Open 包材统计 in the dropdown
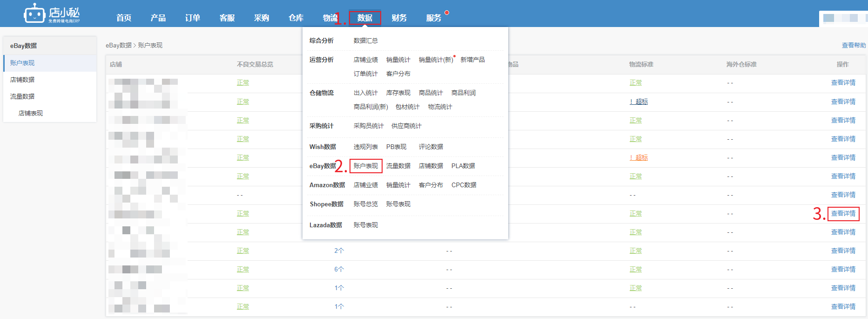 tap(408, 107)
